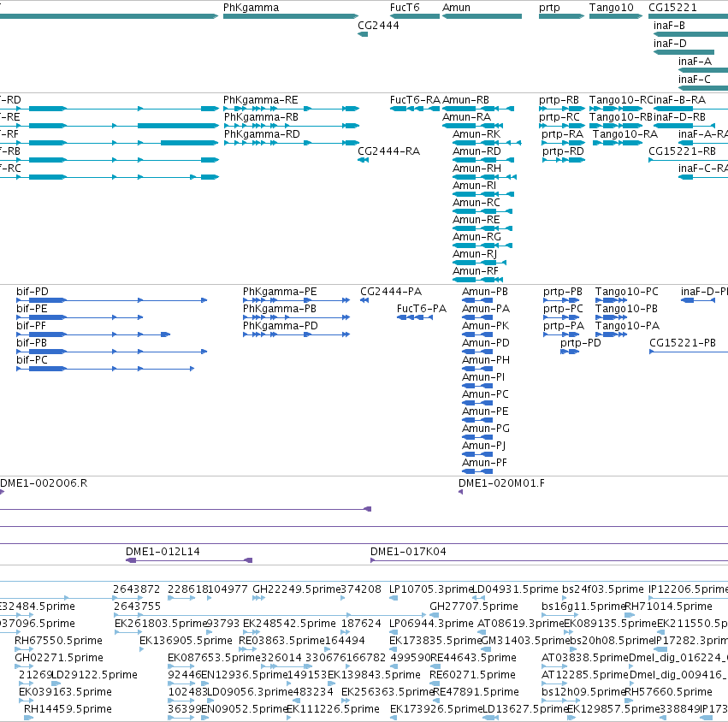The image size is (728, 722).
Task: Select the Amun-RJ transcript label
Action: [475, 254]
